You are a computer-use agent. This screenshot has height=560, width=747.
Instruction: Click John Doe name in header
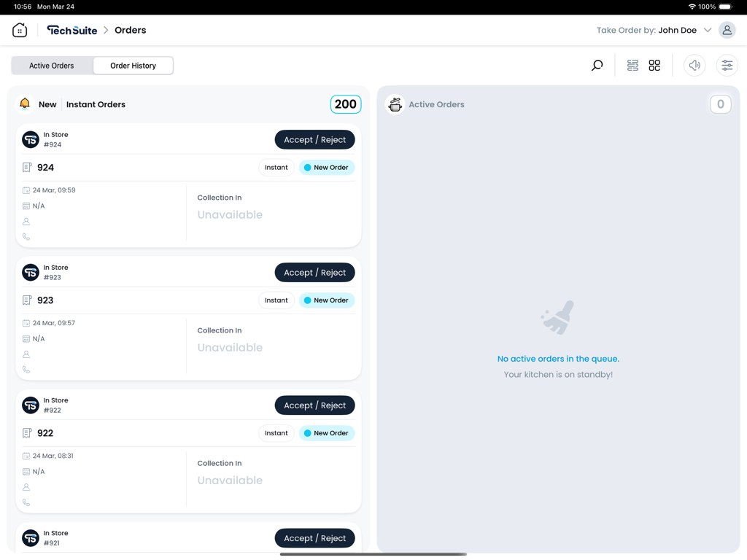pyautogui.click(x=677, y=31)
